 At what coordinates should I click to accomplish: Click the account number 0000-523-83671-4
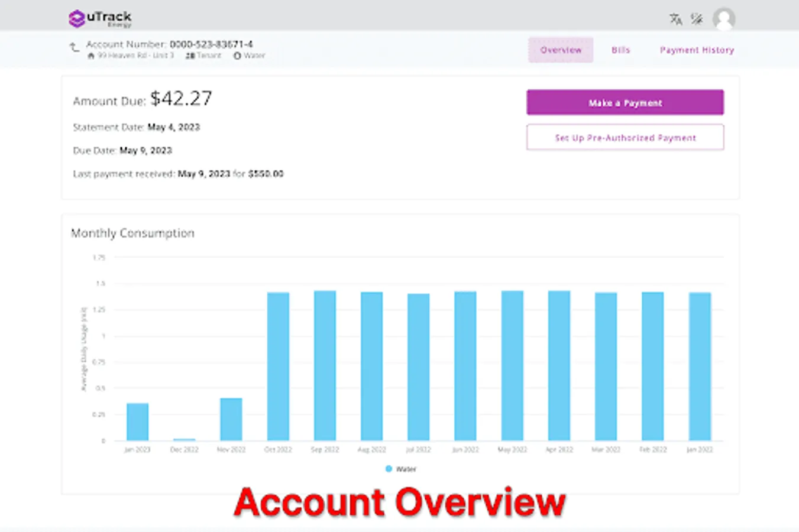pyautogui.click(x=211, y=44)
